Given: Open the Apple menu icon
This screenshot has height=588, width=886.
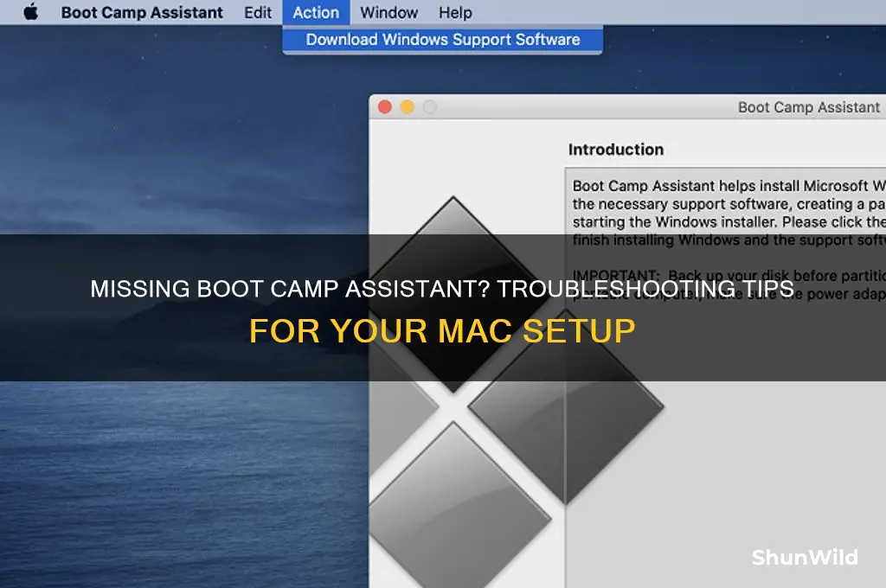Looking at the screenshot, I should (31, 12).
